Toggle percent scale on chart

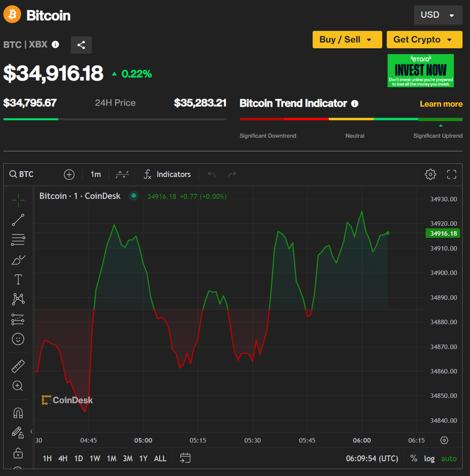coord(413,459)
